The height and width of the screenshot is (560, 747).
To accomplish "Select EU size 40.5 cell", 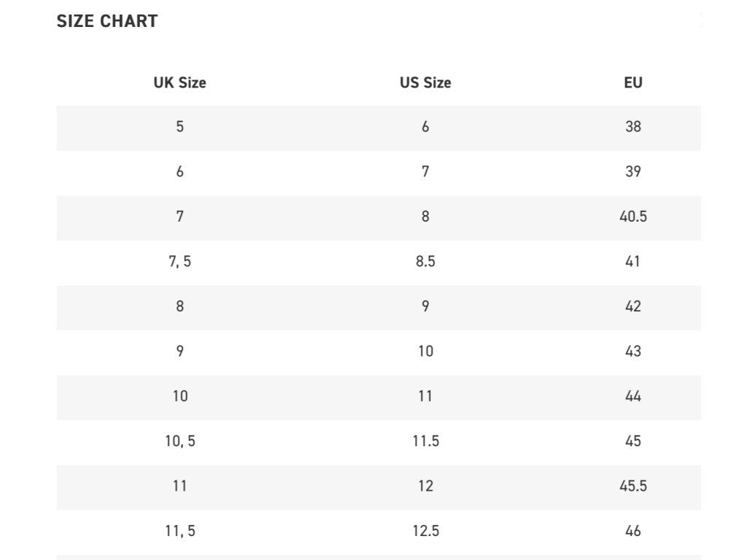I will (633, 217).
